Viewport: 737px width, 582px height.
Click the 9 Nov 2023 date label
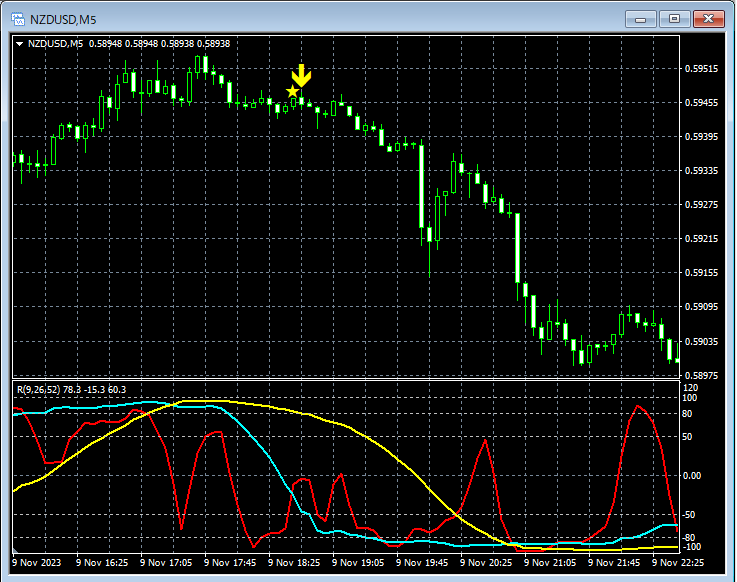tap(37, 562)
